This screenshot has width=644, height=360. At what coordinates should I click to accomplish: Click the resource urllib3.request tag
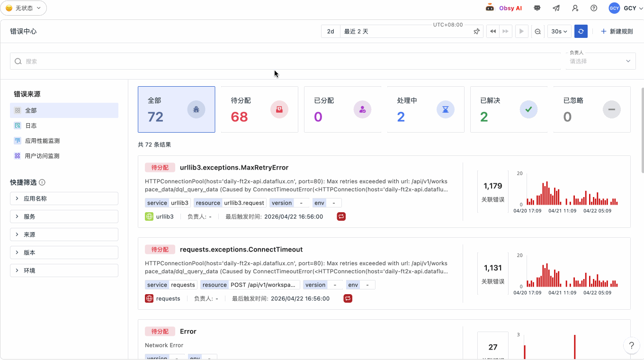230,203
